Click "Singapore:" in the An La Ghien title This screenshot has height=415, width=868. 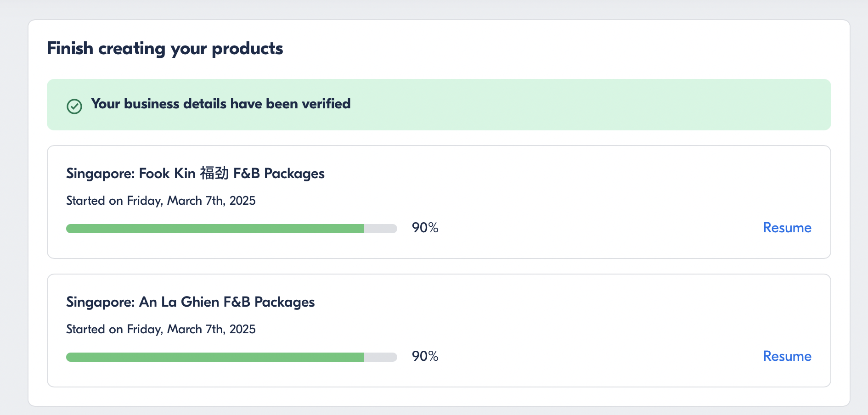(x=100, y=302)
